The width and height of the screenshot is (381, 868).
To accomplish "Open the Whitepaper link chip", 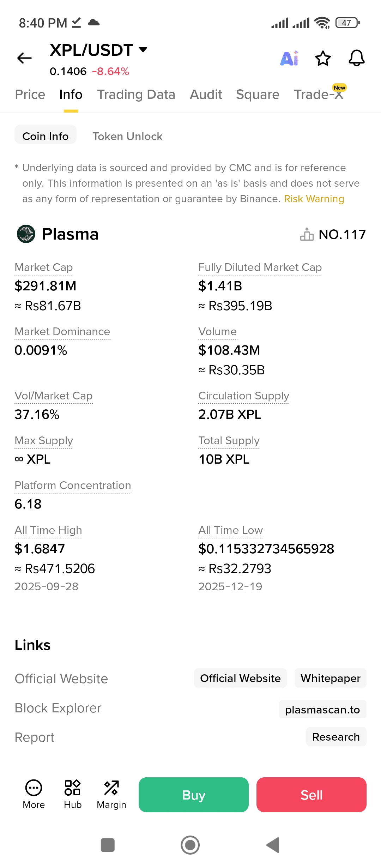I will point(330,678).
